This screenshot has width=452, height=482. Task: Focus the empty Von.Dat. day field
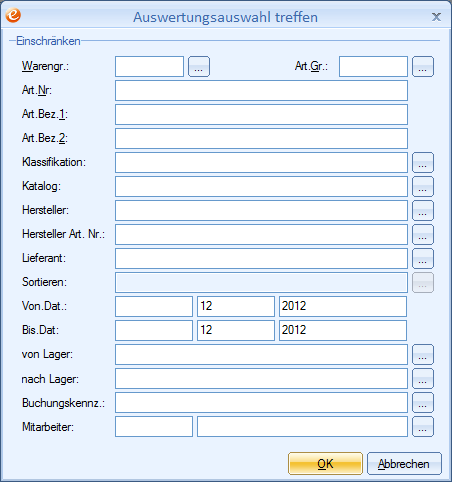pyautogui.click(x=154, y=306)
